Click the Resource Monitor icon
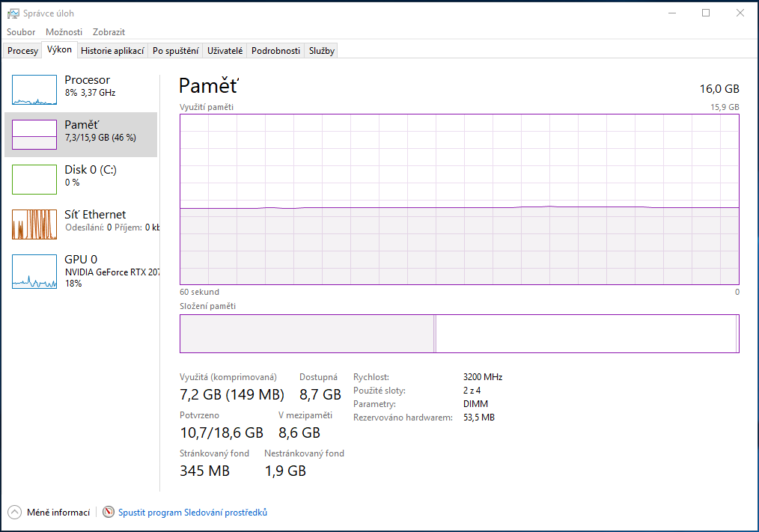 [109, 513]
